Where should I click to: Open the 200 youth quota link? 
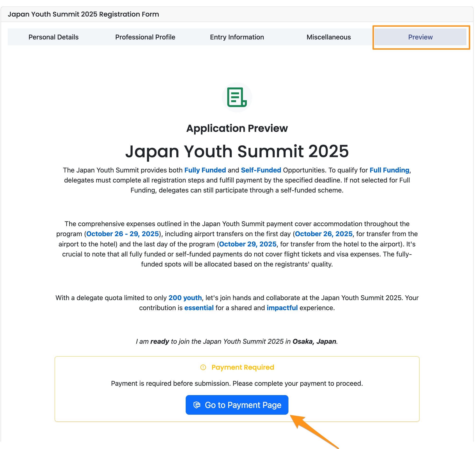coord(185,298)
